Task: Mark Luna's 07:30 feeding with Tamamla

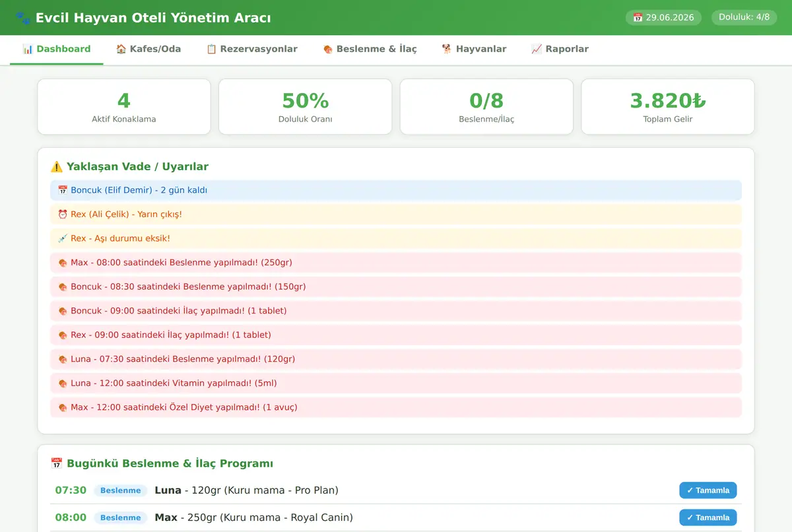Action: [708, 490]
